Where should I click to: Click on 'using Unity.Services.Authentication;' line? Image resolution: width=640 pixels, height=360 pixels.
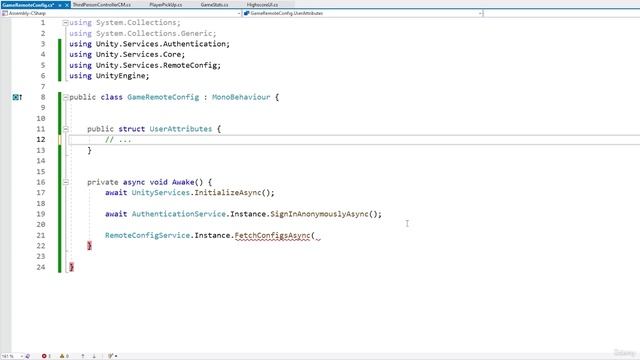[149, 44]
